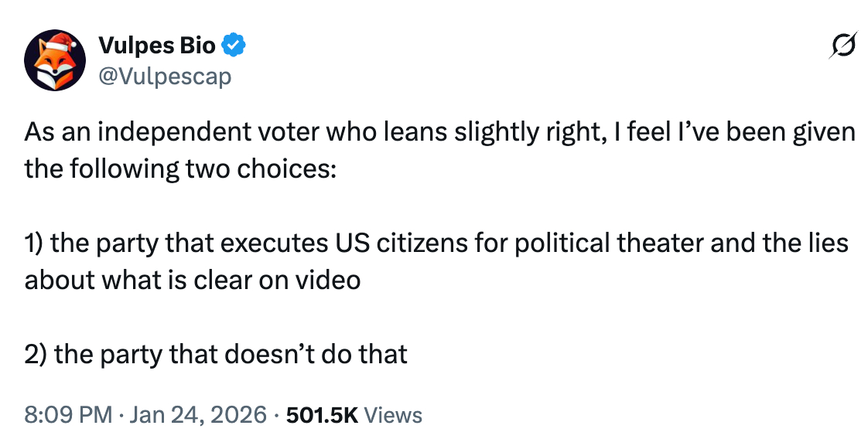The width and height of the screenshot is (868, 439).
Task: Open the fox profile avatar
Action: click(54, 60)
